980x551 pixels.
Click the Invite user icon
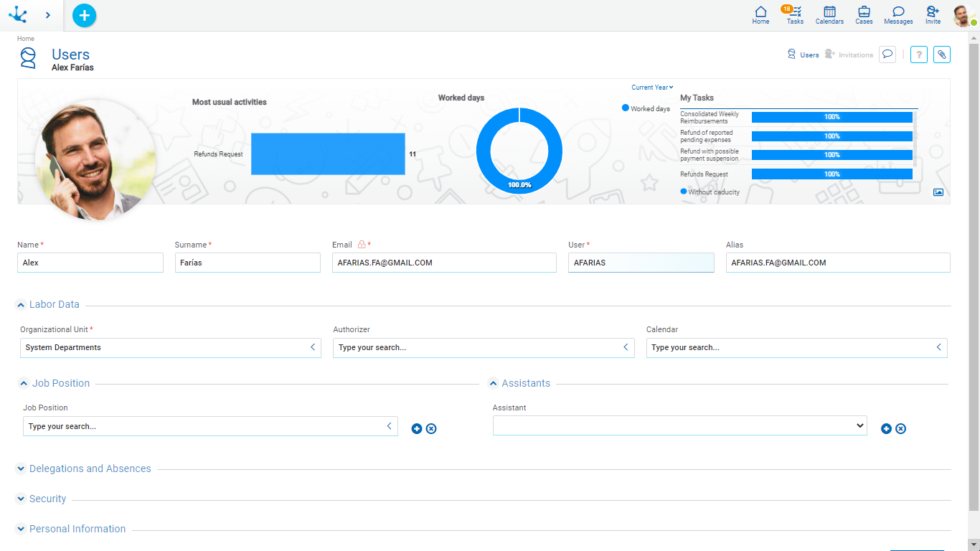coord(933,14)
